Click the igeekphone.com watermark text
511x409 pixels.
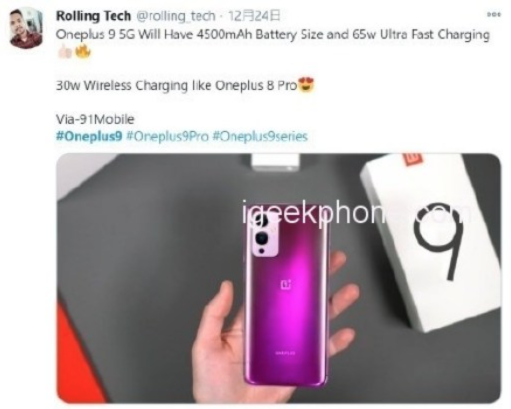(x=357, y=213)
